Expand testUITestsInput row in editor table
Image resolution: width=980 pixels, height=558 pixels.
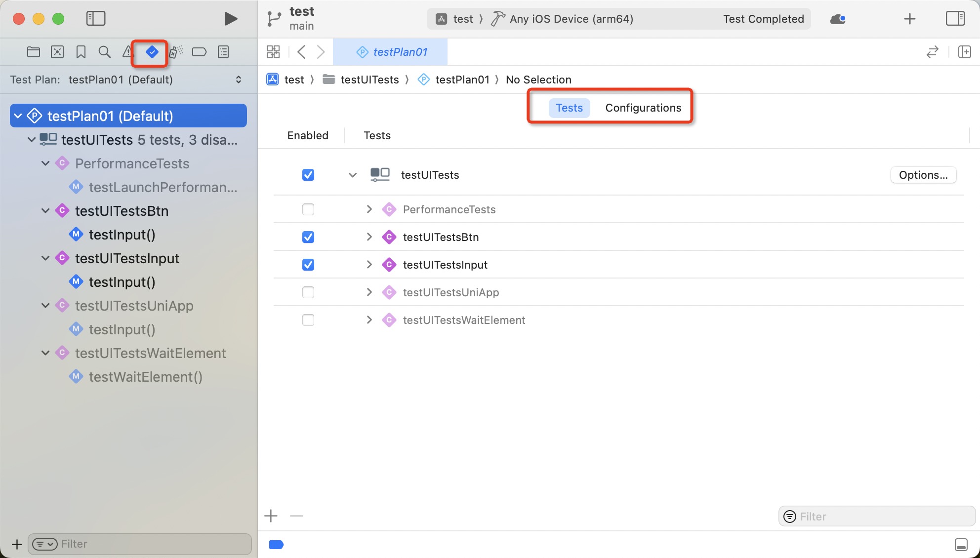coord(369,265)
